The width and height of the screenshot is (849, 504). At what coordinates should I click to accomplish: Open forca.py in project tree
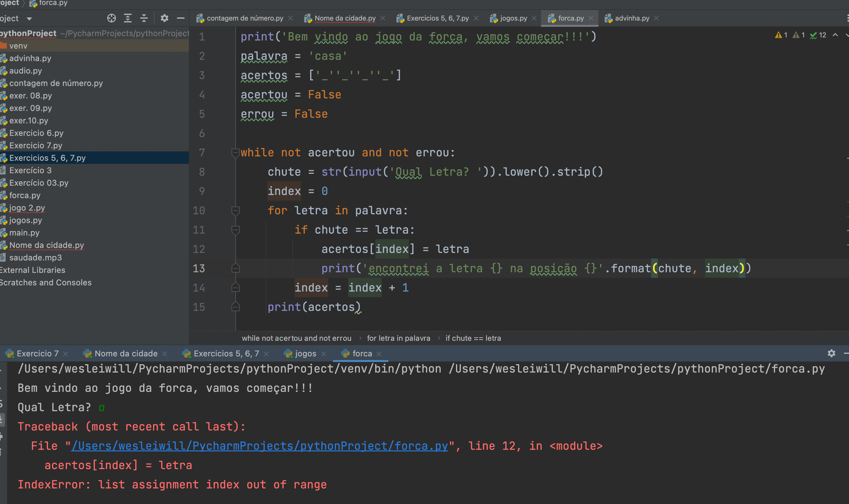pos(25,195)
